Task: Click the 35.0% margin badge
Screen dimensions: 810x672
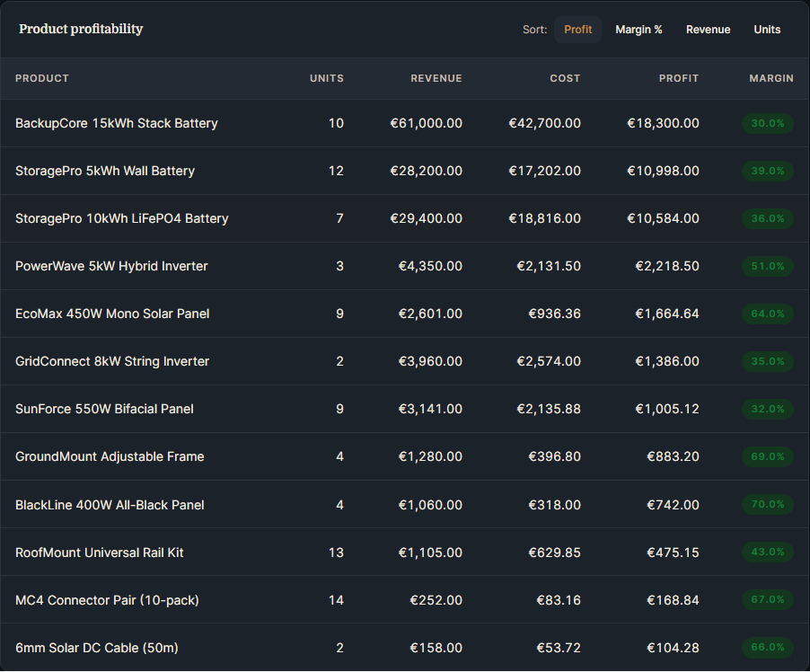Action: pyautogui.click(x=768, y=361)
